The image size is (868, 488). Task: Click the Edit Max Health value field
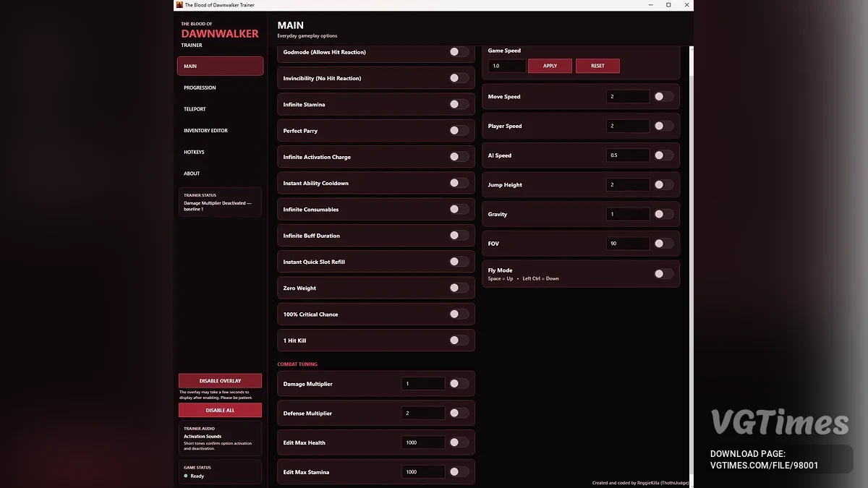point(423,442)
